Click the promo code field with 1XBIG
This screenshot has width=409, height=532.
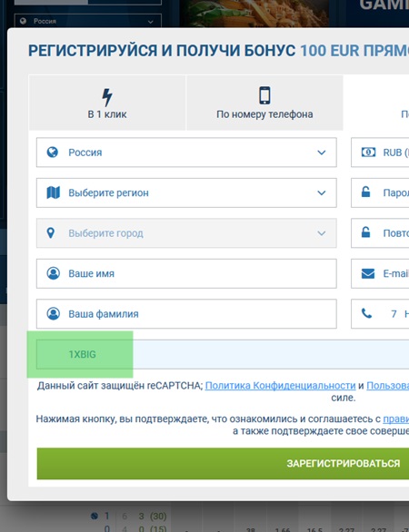[223, 354]
